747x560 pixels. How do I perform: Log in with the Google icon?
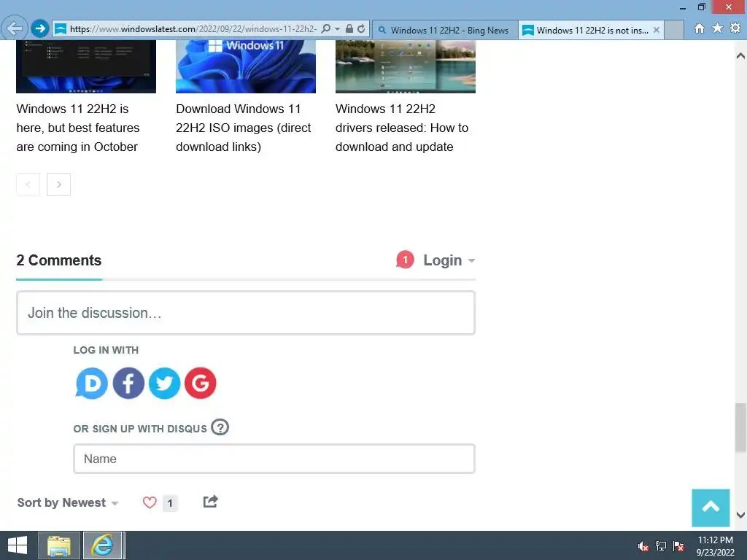(x=201, y=383)
